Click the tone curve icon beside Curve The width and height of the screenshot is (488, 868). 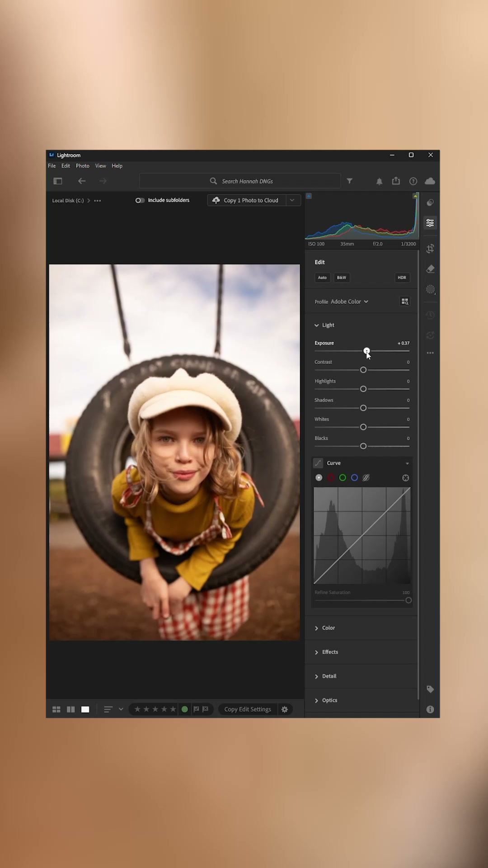[x=318, y=463]
